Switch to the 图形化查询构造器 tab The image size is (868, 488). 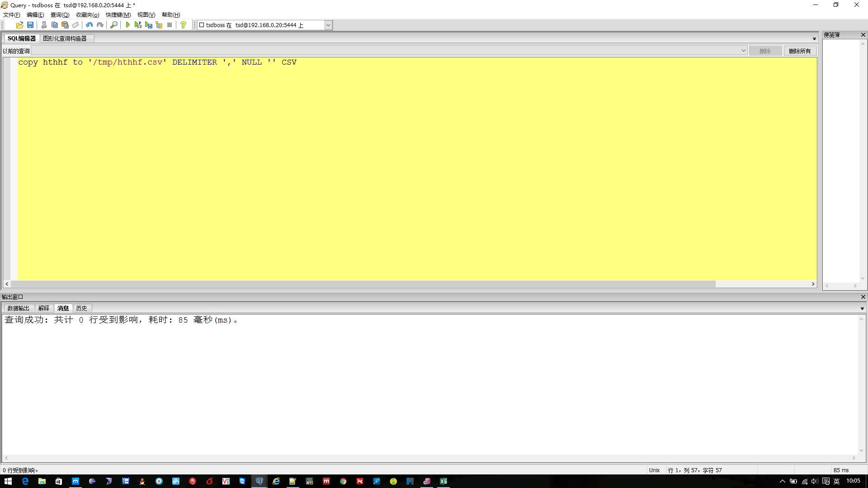click(x=65, y=38)
